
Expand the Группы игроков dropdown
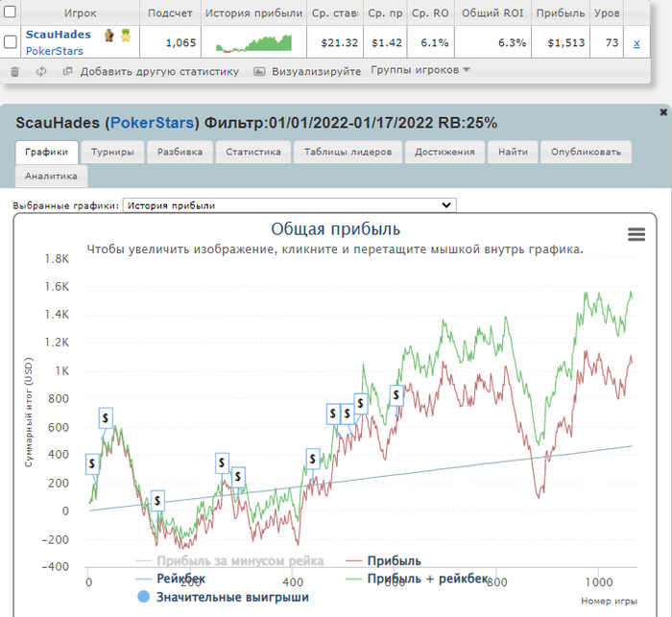click(x=420, y=69)
